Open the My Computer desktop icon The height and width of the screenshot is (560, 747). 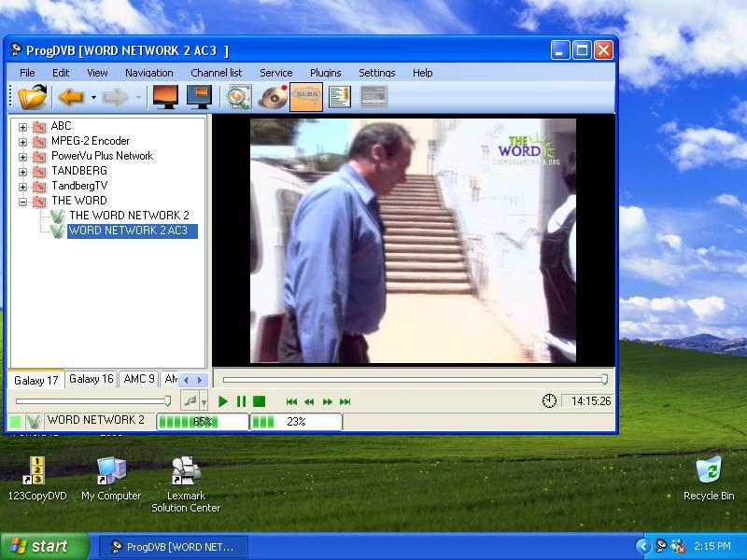pos(111,478)
